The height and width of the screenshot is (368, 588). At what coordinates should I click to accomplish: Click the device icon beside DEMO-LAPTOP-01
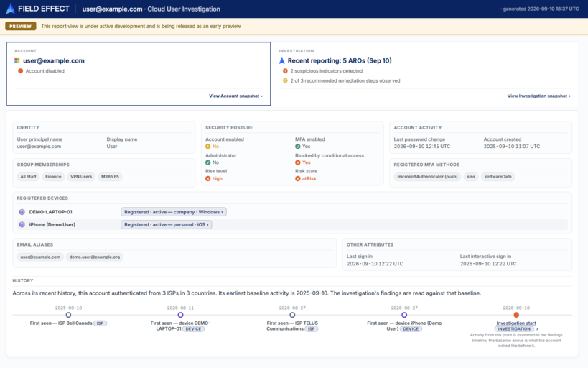22,212
